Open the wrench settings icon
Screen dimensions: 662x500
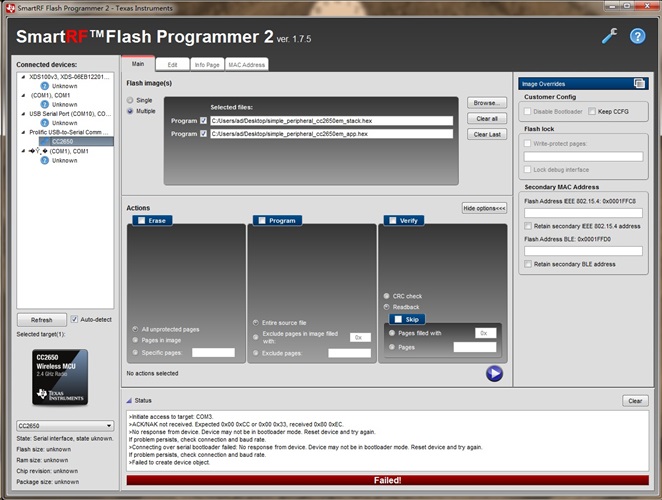pos(609,36)
